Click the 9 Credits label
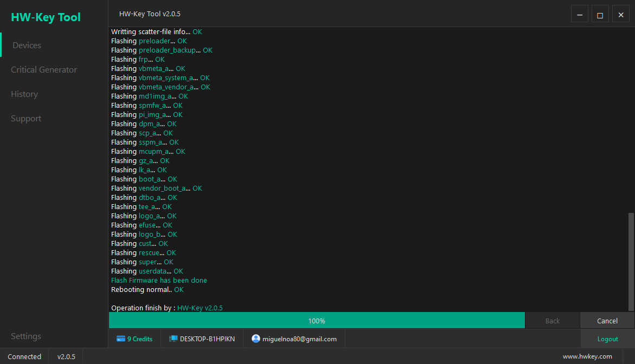 tap(140, 339)
